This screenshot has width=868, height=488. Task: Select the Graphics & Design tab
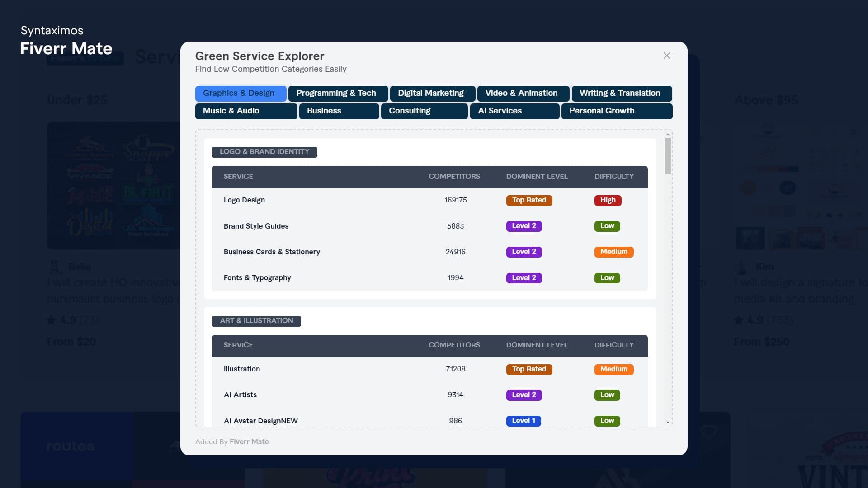point(241,93)
